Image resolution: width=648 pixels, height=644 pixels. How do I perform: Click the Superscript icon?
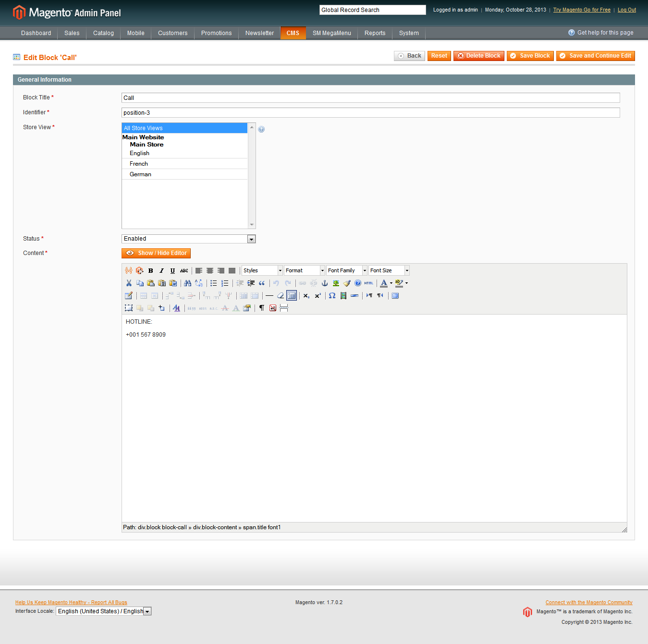click(318, 295)
